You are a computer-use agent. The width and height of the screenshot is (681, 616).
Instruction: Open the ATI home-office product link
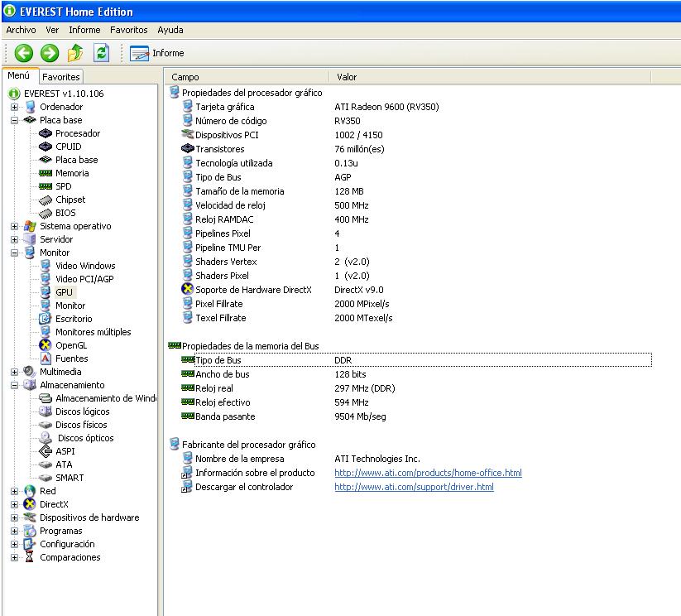[428, 473]
